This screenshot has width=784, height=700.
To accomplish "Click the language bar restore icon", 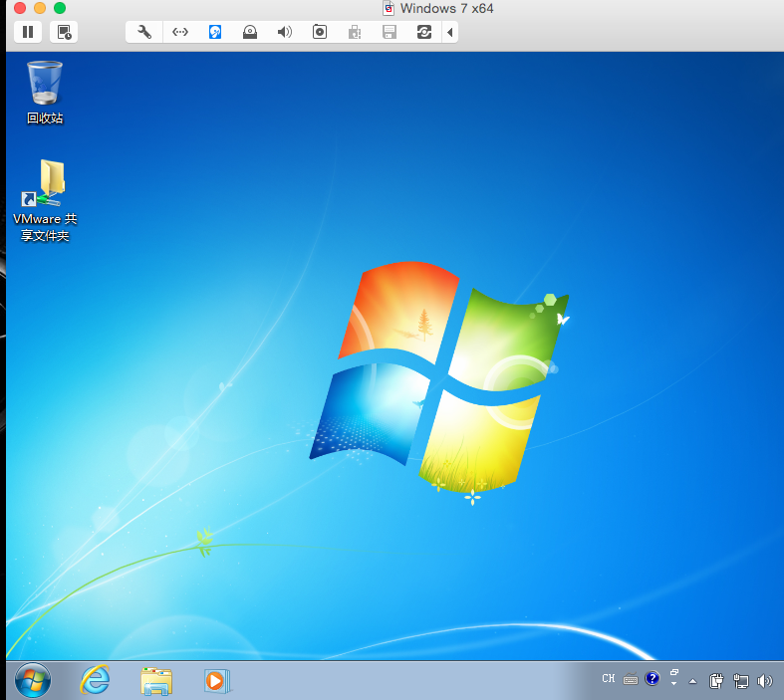I will 674,673.
